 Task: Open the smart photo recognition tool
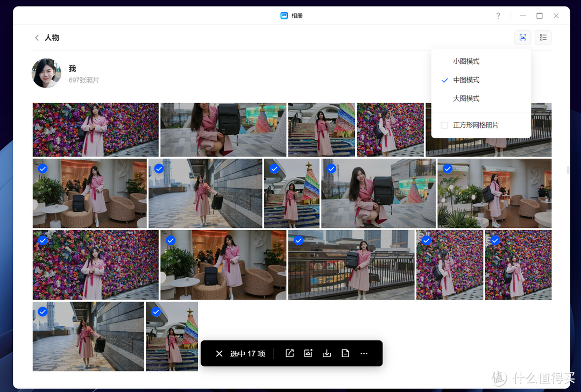(x=522, y=37)
